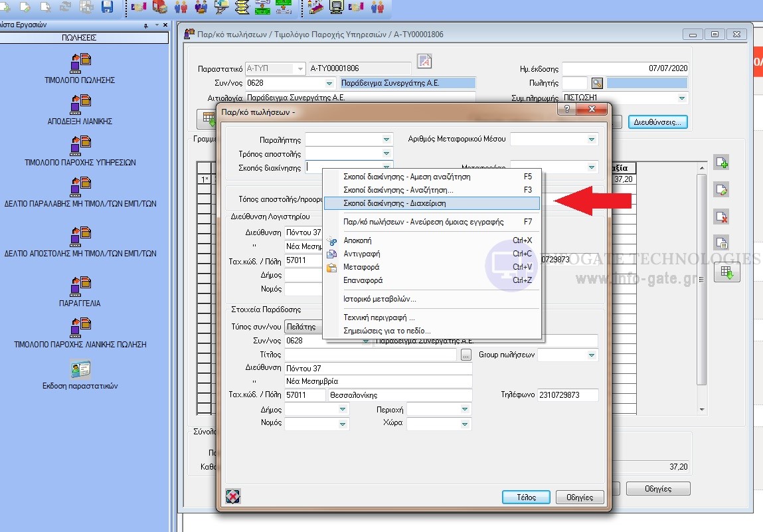
Task: Expand the Group πωλήσεων dropdown
Action: (x=592, y=355)
